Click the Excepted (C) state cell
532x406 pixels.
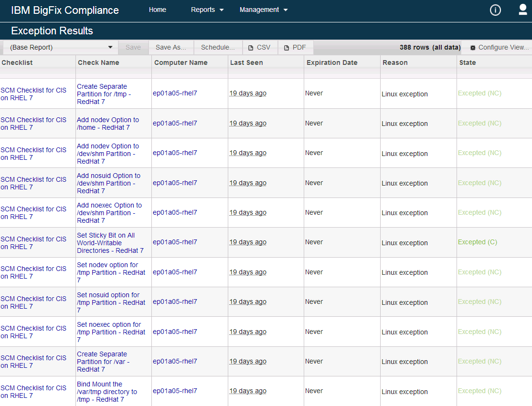click(478, 242)
